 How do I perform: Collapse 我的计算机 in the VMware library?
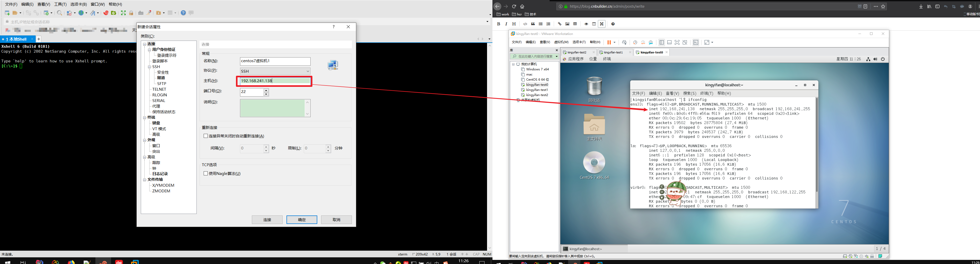(x=513, y=64)
